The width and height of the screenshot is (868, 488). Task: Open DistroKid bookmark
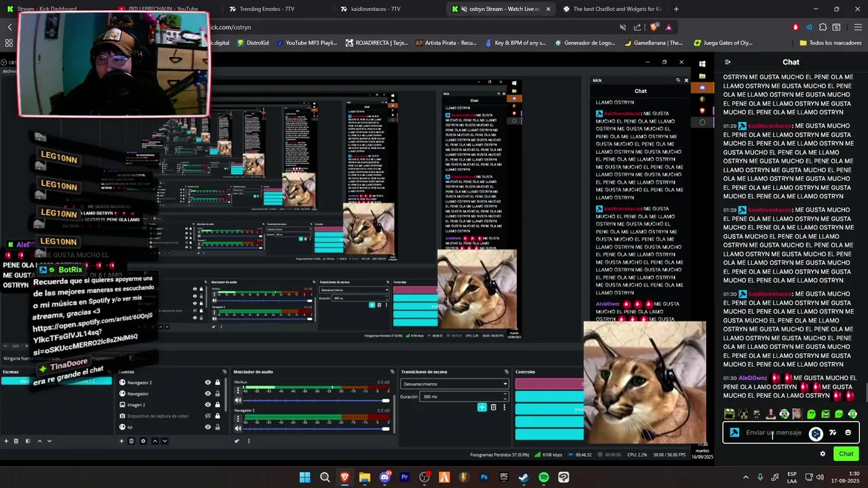(252, 43)
